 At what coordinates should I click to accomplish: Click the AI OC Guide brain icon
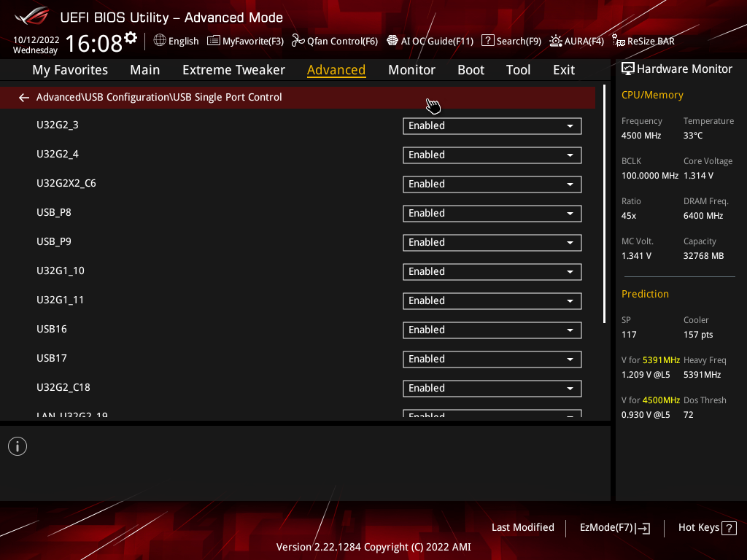pos(392,41)
